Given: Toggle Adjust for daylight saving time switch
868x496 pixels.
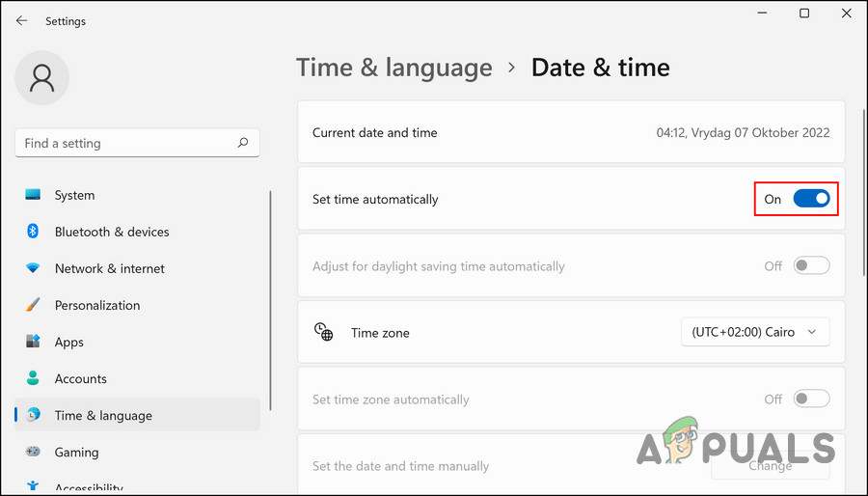Looking at the screenshot, I should 811,265.
